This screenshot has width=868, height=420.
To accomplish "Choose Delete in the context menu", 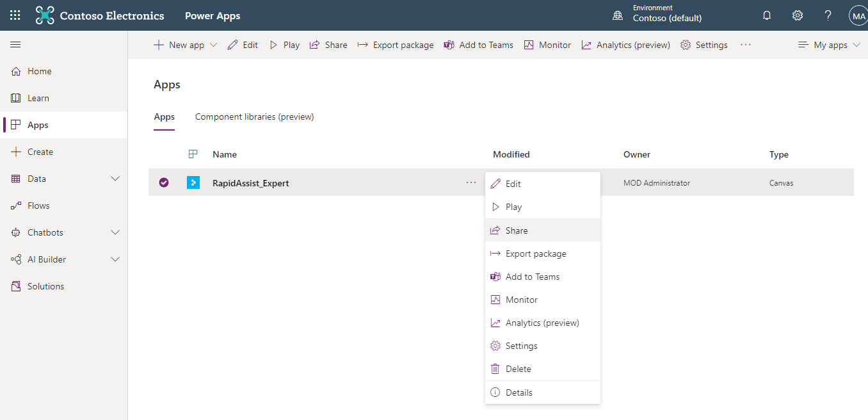I will [543, 369].
